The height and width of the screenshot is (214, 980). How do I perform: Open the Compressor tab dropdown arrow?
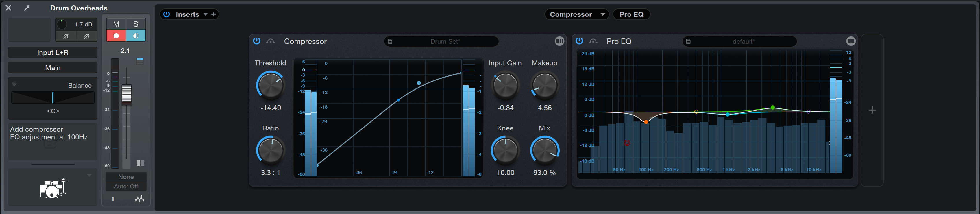point(603,14)
